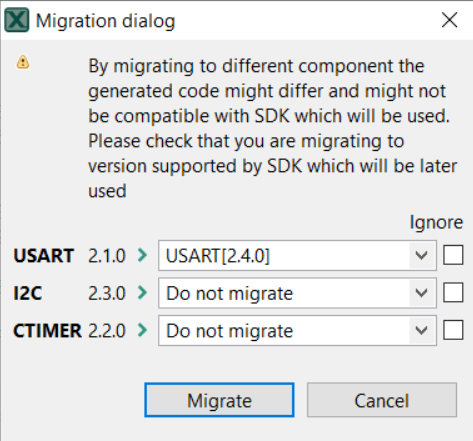Click the Migrate button
Viewport: 473px width, 441px height.
pyautogui.click(x=219, y=400)
